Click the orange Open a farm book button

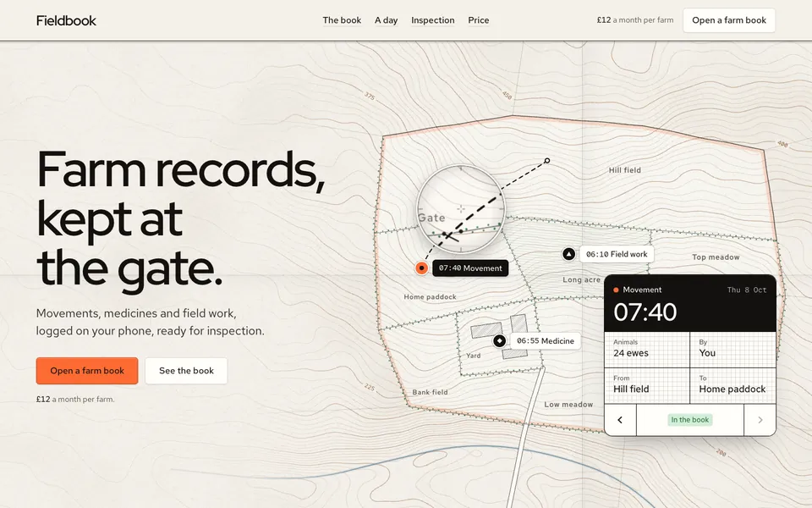click(x=87, y=371)
